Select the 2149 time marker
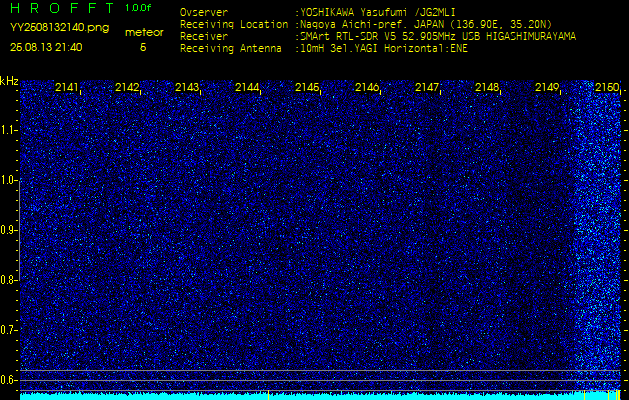Screen dimensions: 629x400 coord(547,87)
